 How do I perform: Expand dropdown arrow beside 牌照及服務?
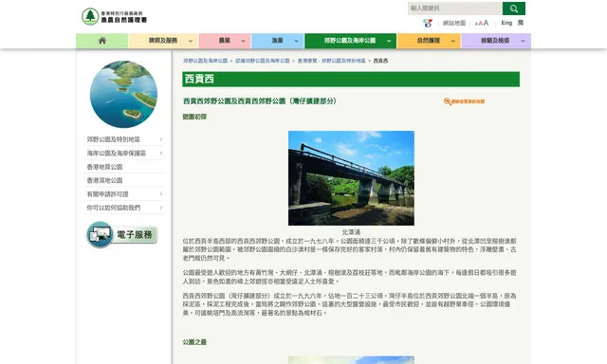tap(191, 41)
